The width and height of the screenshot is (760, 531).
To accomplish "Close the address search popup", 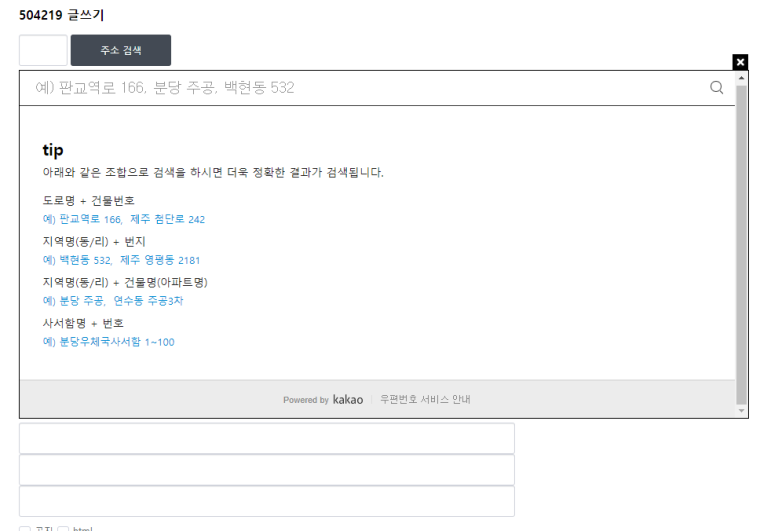I will (x=740, y=62).
